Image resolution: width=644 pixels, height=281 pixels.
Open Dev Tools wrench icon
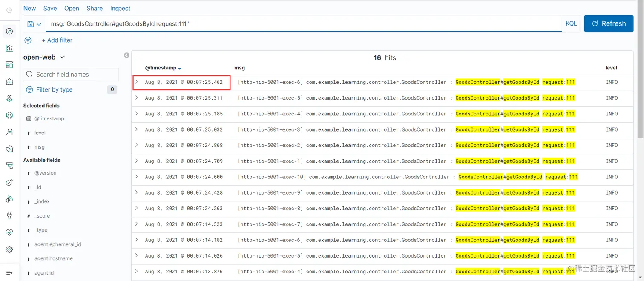[x=9, y=216]
